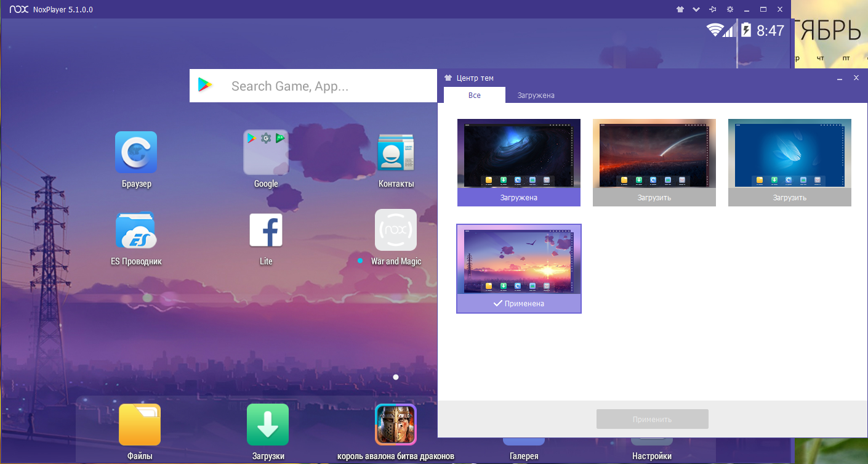868x464 pixels.
Task: Click Загрузить under the comet theme
Action: point(654,198)
